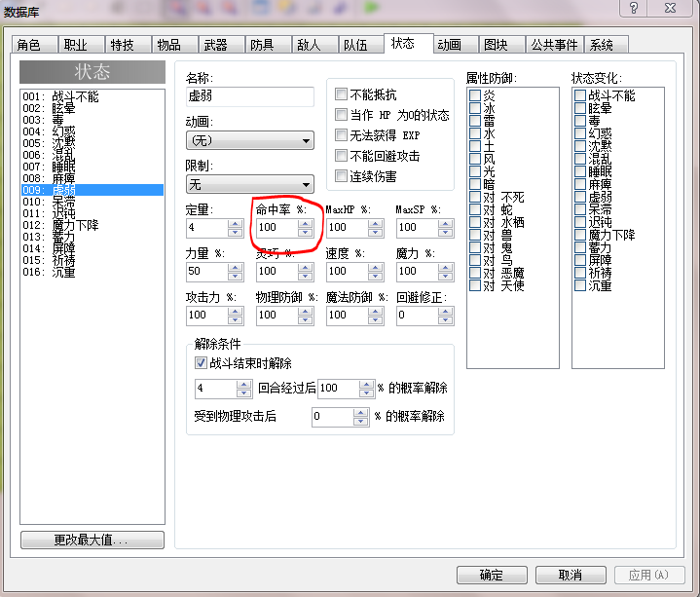Increase the 受到物理攻击后 release probability
The height and width of the screenshot is (597, 700).
click(x=361, y=413)
